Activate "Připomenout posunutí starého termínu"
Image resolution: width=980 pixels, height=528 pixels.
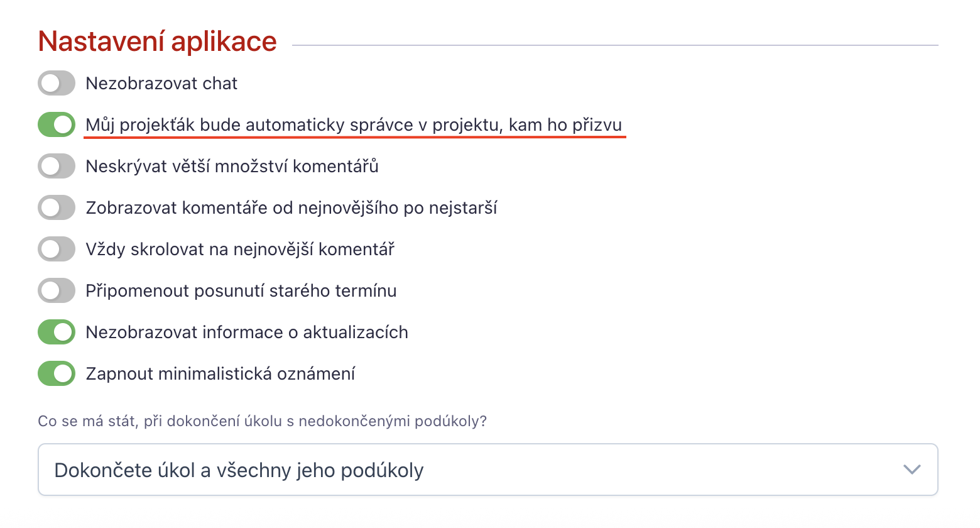pos(56,290)
